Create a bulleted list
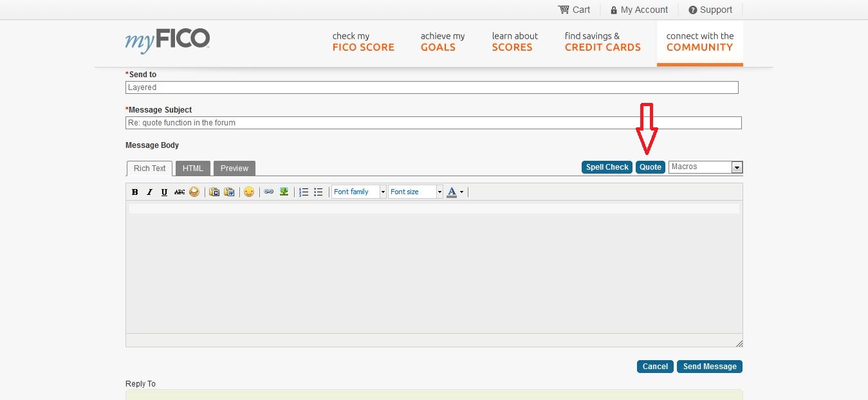 (318, 192)
